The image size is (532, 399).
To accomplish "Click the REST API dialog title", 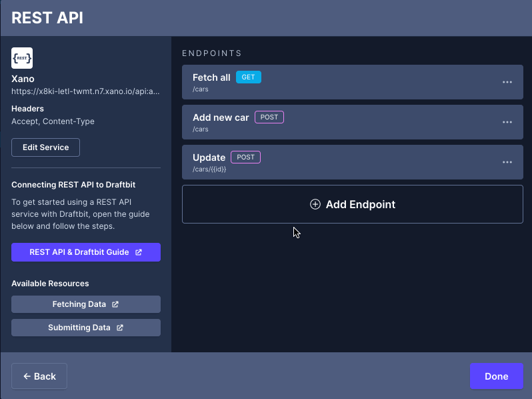I will [x=47, y=17].
